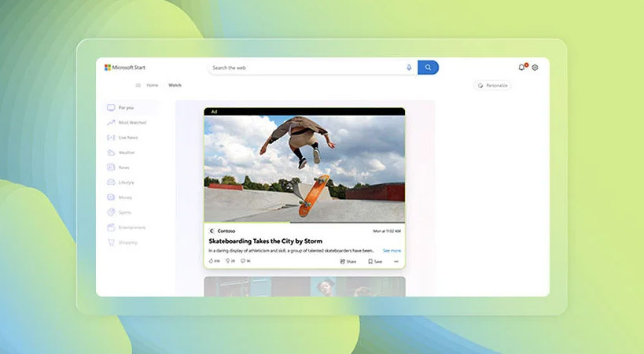This screenshot has height=354, width=644.
Task: Click the microphone voice search icon
Action: pyautogui.click(x=409, y=68)
